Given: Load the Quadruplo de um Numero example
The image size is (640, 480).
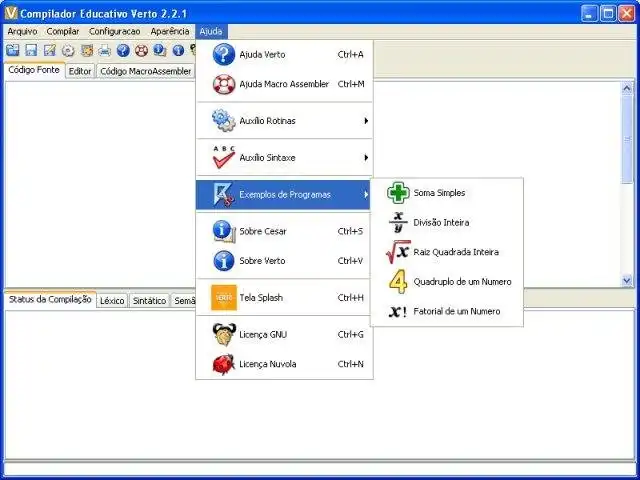Looking at the screenshot, I should tap(447, 282).
